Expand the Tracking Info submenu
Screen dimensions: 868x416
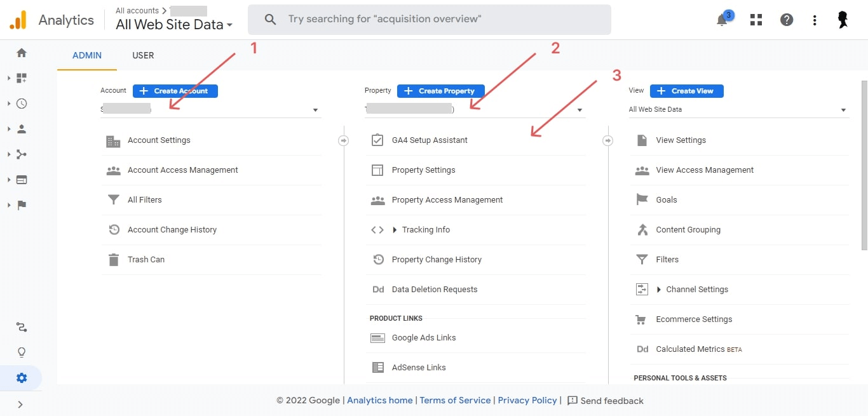pyautogui.click(x=395, y=230)
